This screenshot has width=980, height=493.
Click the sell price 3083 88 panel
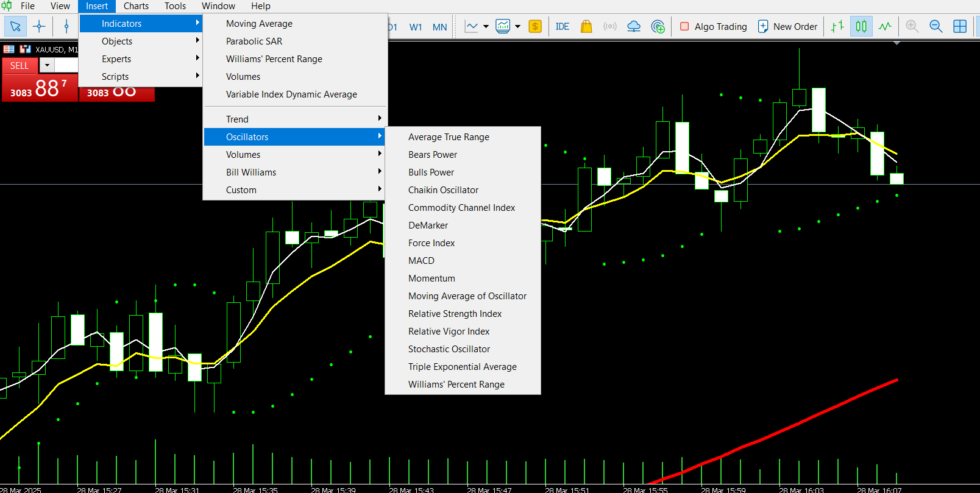tap(40, 88)
